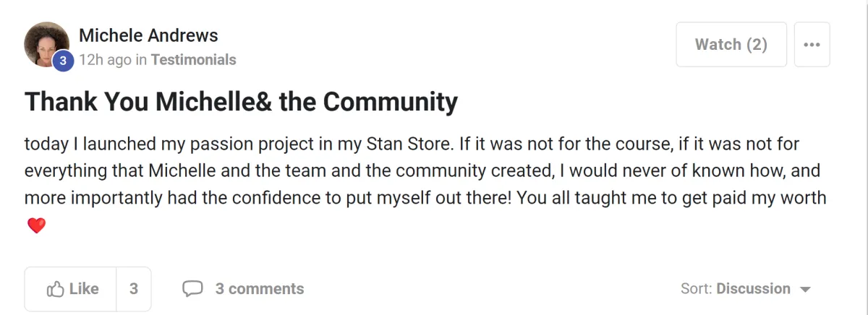
Task: Open the three-dot more options menu
Action: [812, 44]
